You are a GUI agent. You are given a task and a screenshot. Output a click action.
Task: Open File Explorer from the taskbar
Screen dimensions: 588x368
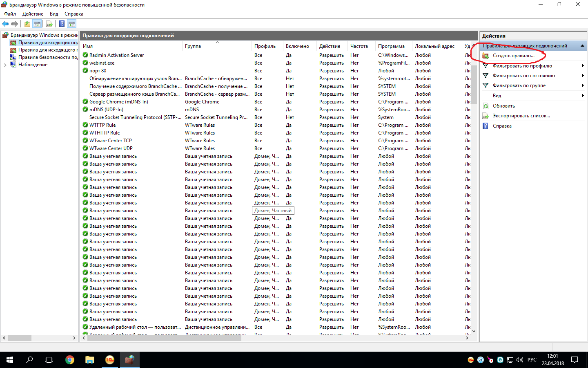tap(89, 360)
